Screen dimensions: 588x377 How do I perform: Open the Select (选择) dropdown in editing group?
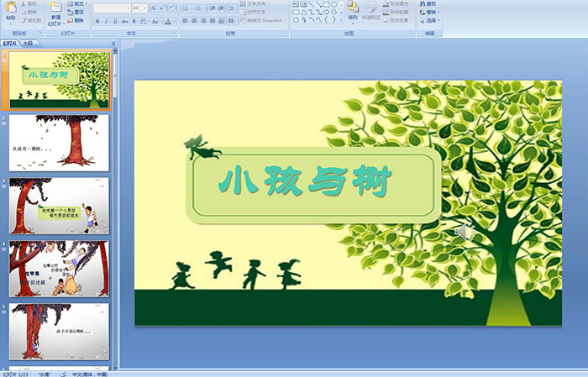[430, 21]
